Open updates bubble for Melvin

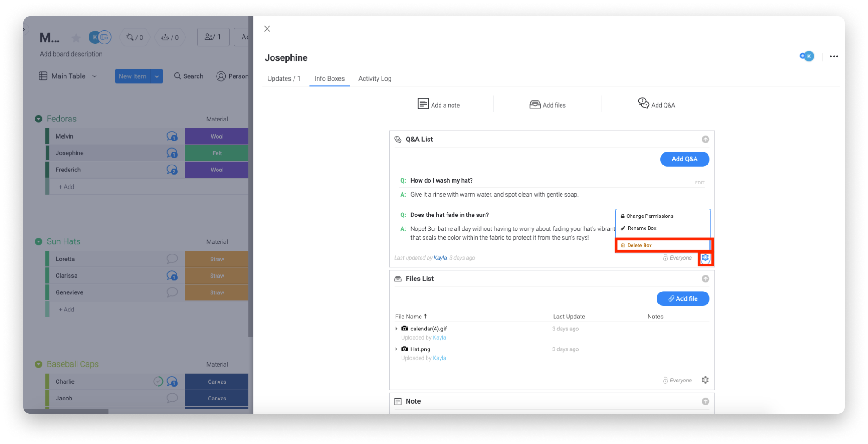(172, 136)
